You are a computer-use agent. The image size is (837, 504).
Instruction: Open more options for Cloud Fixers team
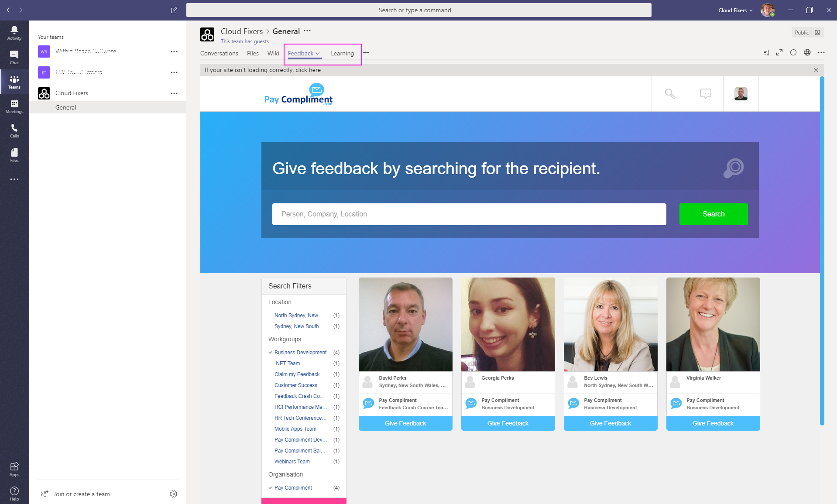point(174,93)
